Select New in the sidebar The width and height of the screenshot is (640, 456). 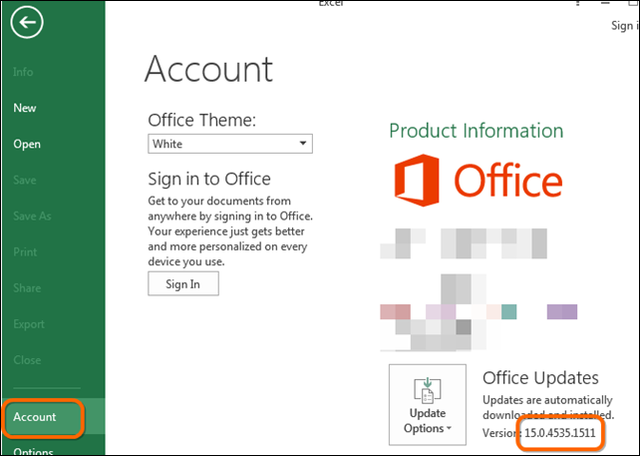pyautogui.click(x=25, y=108)
